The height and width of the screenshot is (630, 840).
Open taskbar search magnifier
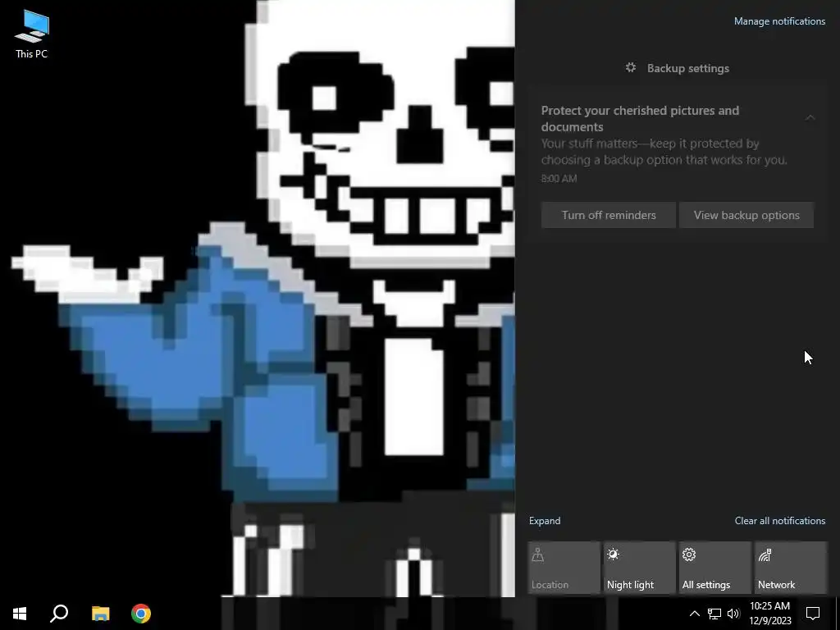click(x=59, y=614)
